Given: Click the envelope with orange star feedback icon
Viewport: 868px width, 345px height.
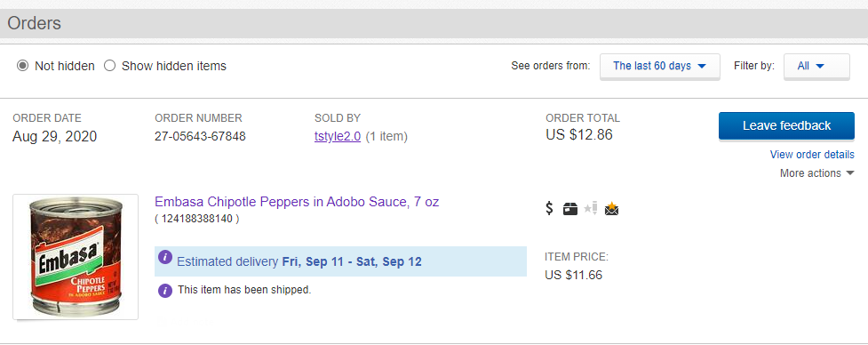Looking at the screenshot, I should (x=612, y=209).
